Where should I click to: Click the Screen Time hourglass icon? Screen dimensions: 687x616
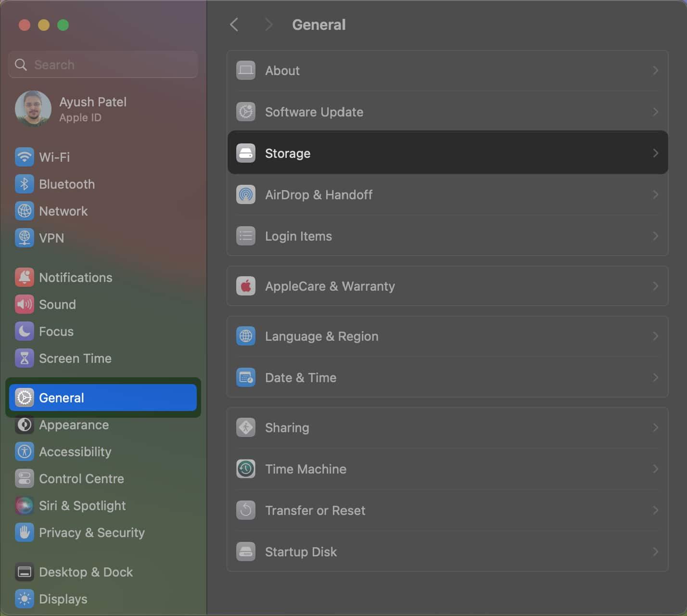pyautogui.click(x=24, y=358)
